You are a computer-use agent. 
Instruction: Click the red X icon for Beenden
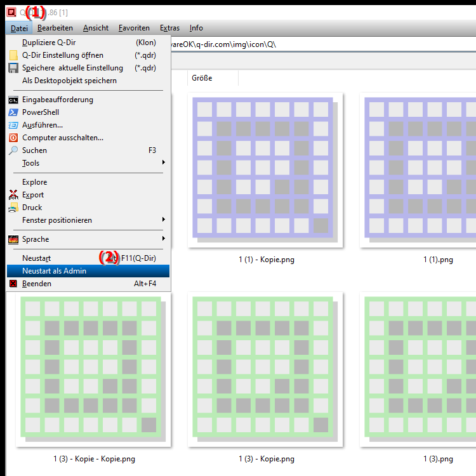(x=13, y=284)
